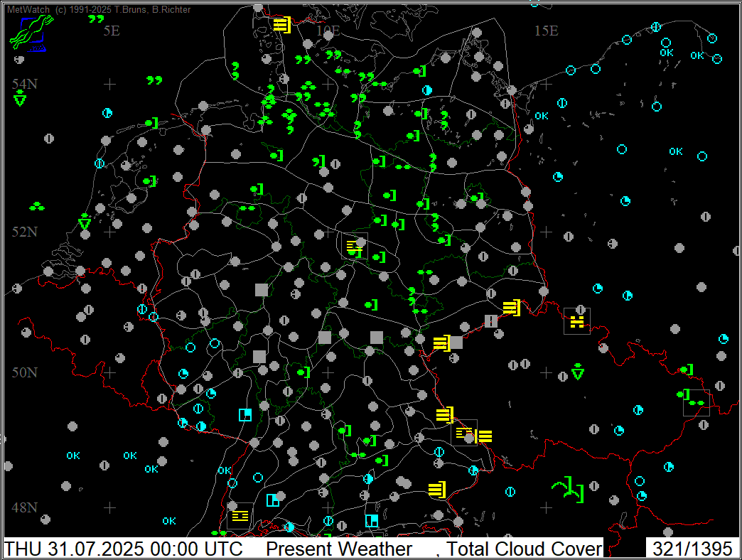The image size is (742, 560).
Task: Click the MetWatch copyright text
Action: [x=99, y=9]
